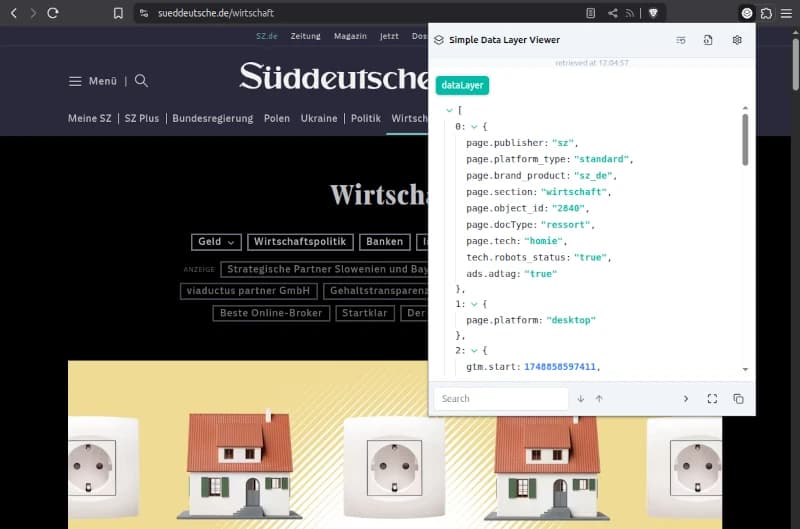The height and width of the screenshot is (529, 800).
Task: Collapse dataLayer entry 2 object
Action: [474, 350]
